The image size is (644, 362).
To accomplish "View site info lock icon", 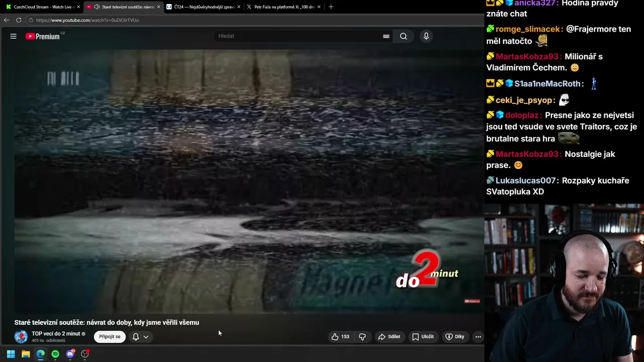I will [31, 20].
